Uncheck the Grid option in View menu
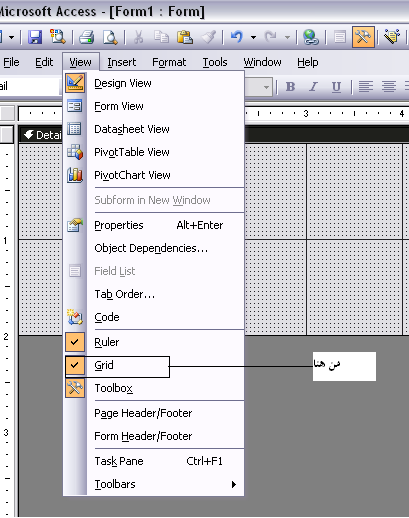The image size is (409, 518). pos(75,365)
